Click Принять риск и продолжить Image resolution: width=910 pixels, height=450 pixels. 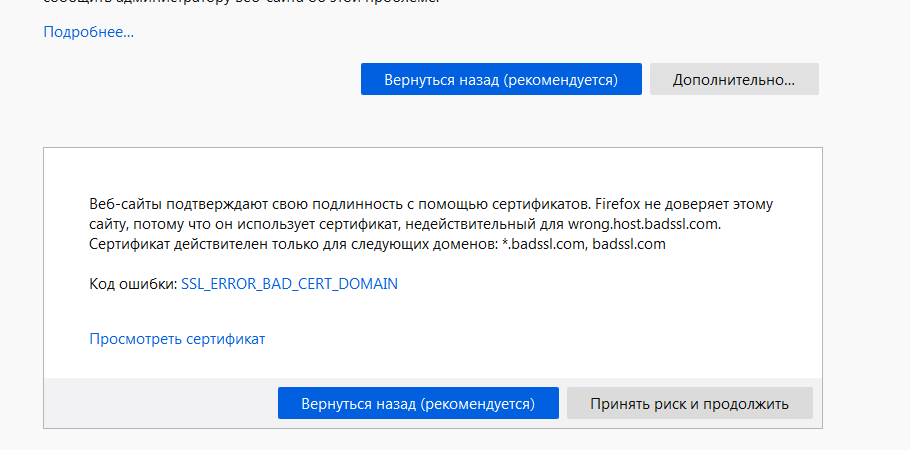click(689, 403)
